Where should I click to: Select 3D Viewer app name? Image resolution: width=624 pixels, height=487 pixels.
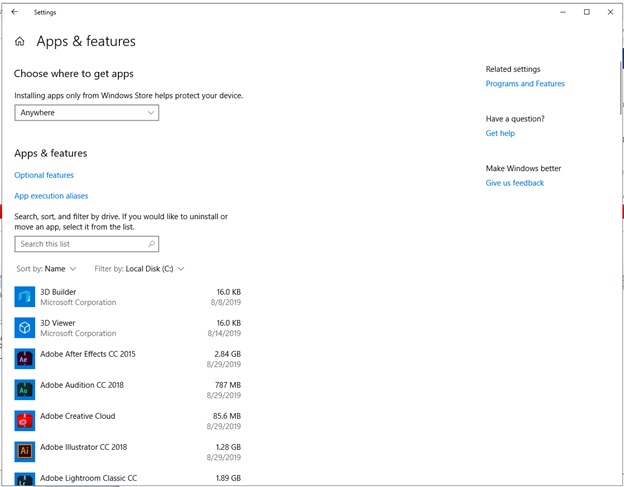point(58,323)
